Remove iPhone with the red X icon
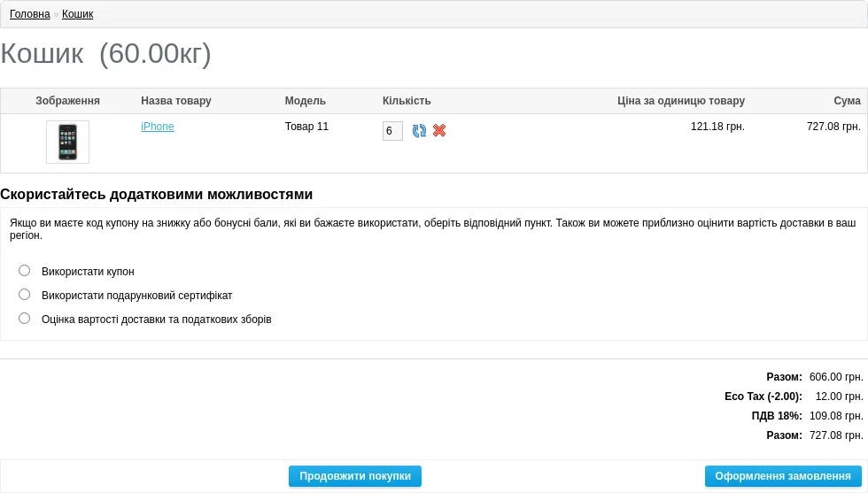Screen dimensions: 868x493 (439, 131)
